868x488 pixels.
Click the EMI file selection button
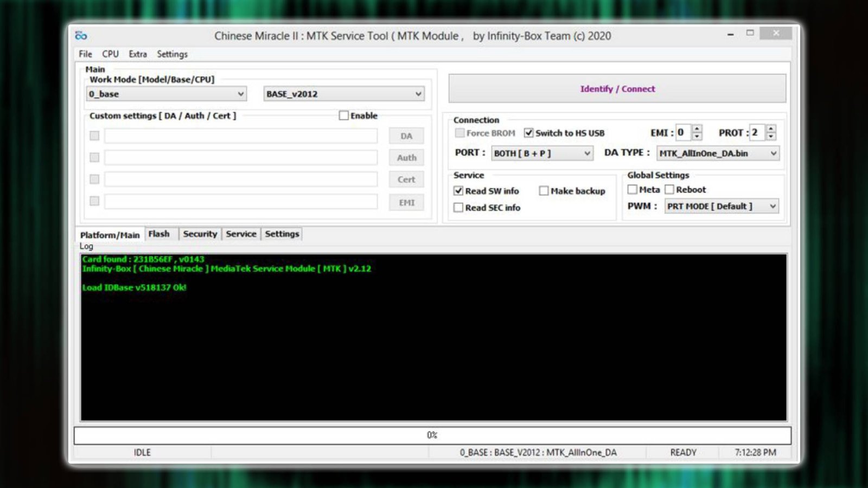coord(406,202)
